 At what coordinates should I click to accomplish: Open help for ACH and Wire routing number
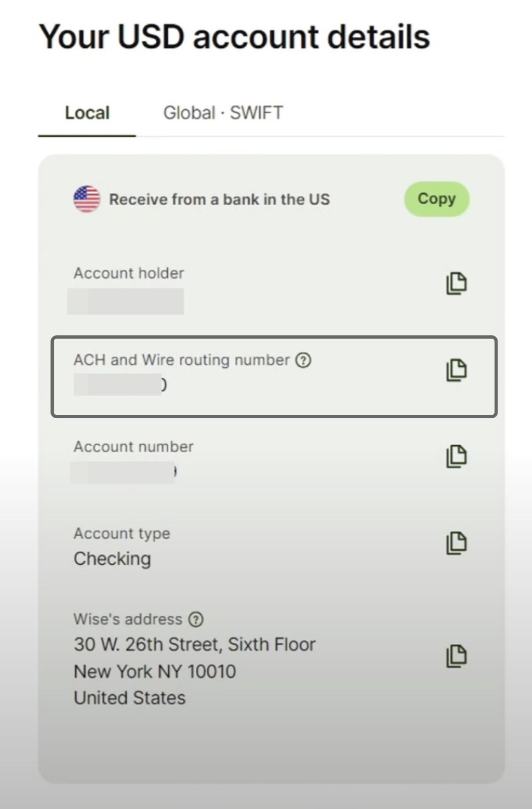tap(303, 360)
